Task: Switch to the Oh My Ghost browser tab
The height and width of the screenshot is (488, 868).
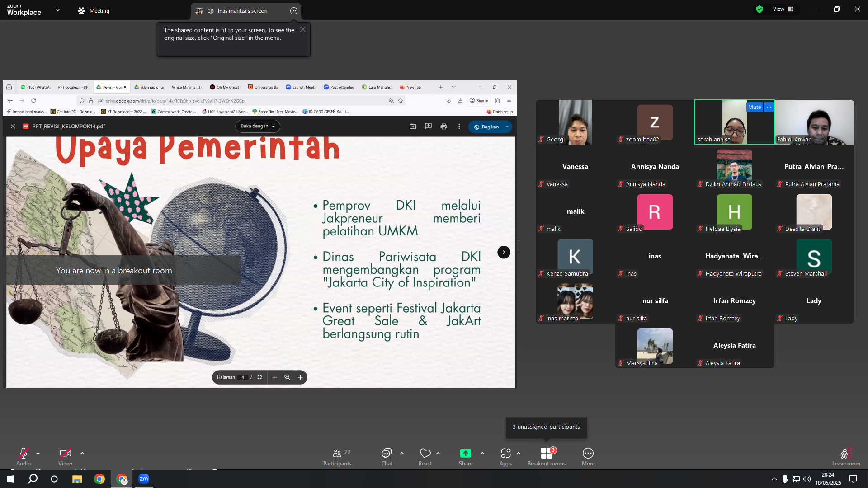Action: 225,87
